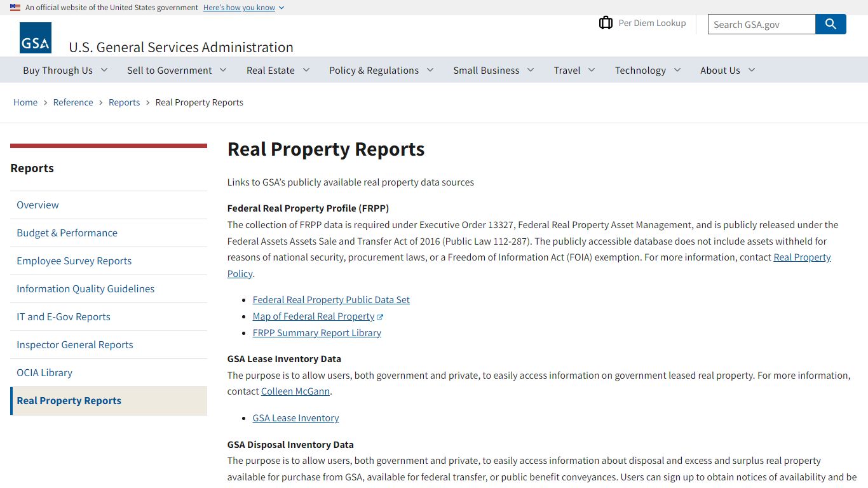
Task: Open the Sell to Government menu
Action: tap(177, 70)
